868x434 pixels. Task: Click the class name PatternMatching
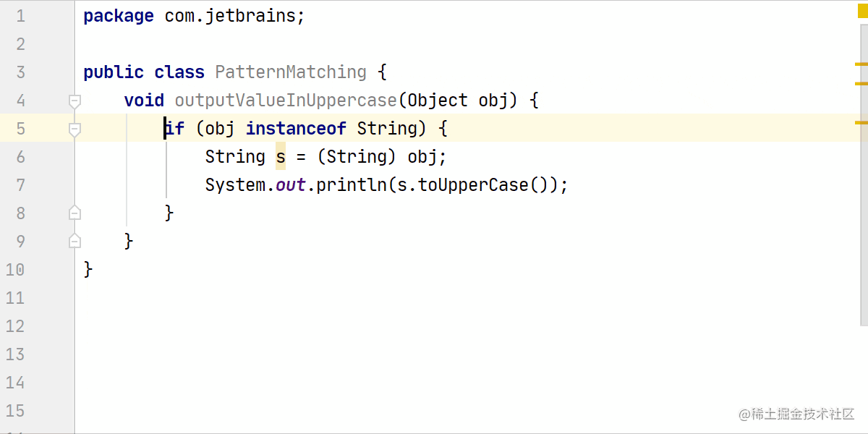(291, 72)
